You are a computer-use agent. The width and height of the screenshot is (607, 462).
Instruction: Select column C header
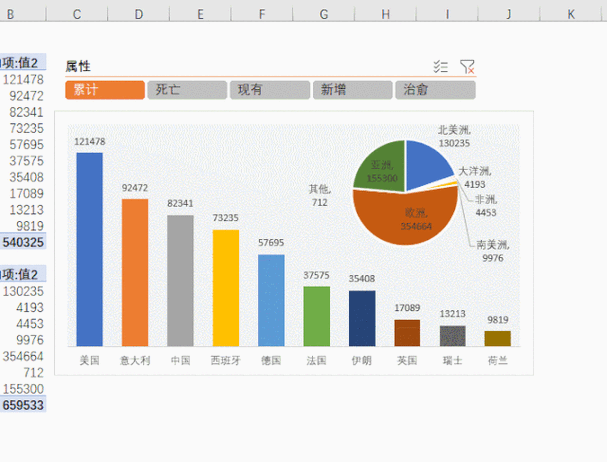coord(76,15)
